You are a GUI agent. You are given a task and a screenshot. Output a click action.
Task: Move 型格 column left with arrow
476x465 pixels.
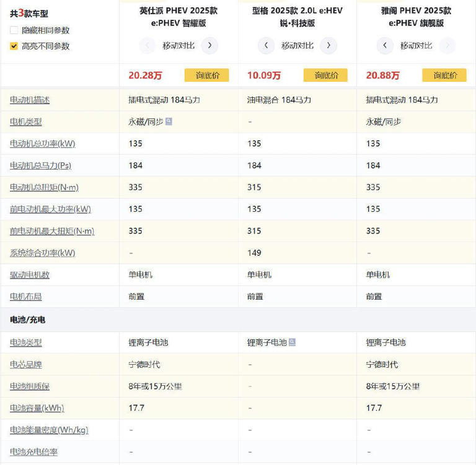(x=266, y=45)
